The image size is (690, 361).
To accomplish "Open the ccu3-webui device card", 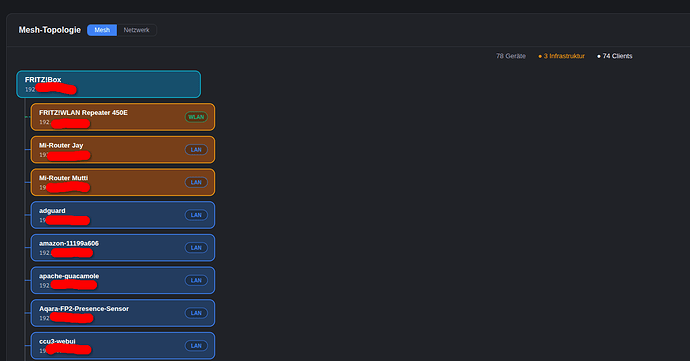I will [x=123, y=346].
